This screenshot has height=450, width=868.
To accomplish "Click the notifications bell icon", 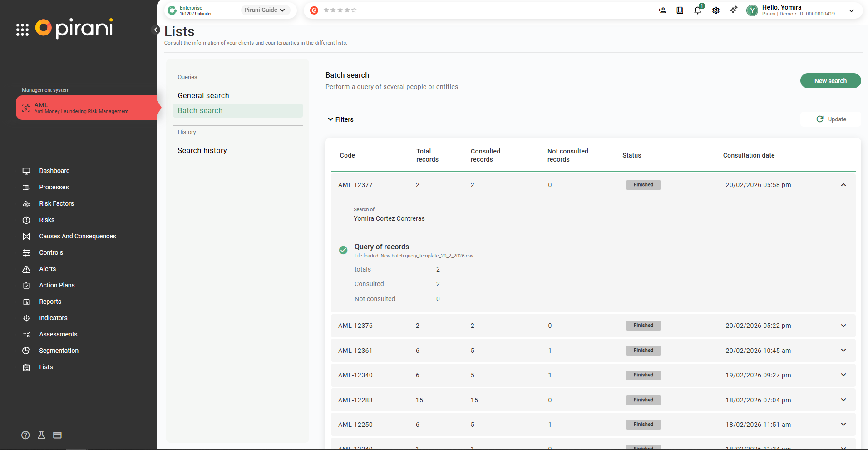I will pos(697,10).
